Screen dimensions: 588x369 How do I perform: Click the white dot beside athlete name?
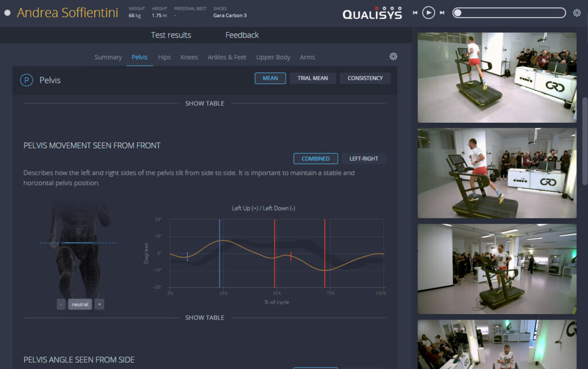[x=7, y=13]
